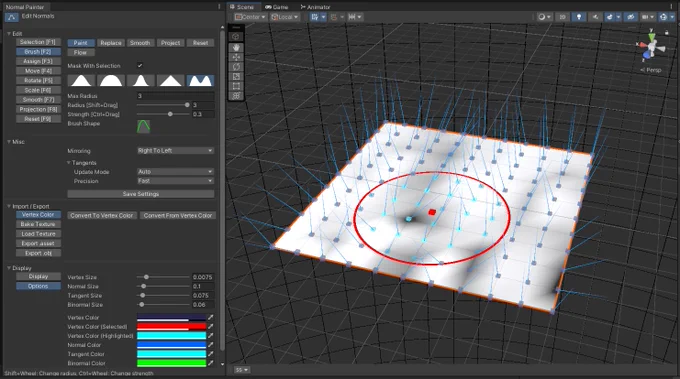Select the triangular brush preset
This screenshot has height=379, width=680.
tap(170, 80)
